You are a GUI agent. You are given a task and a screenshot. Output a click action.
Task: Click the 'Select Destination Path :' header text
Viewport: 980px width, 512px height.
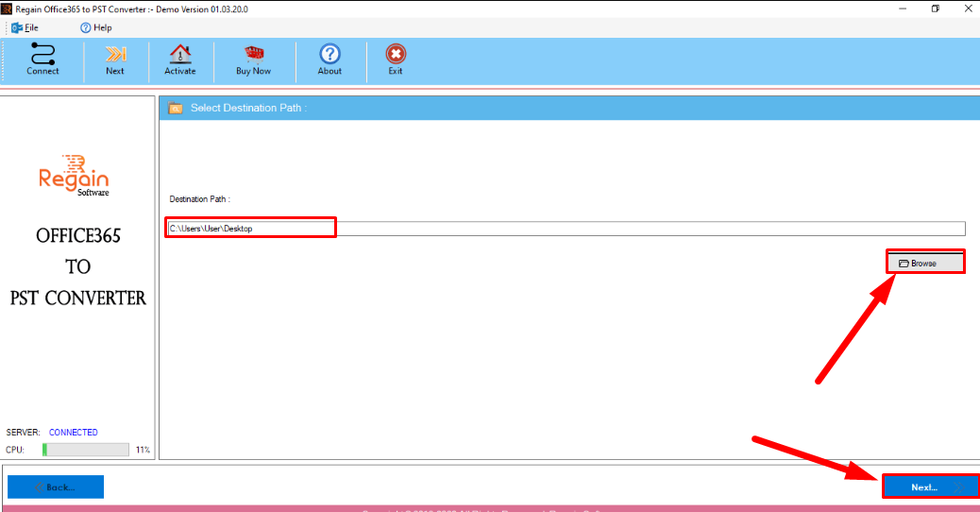(x=248, y=108)
